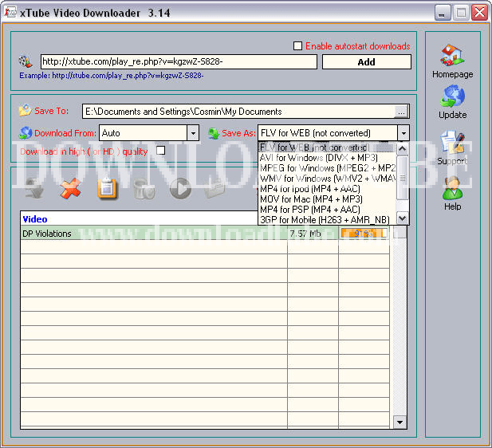This screenshot has width=492, height=448.
Task: Click the format list scrollbar down arrow
Action: 403,218
